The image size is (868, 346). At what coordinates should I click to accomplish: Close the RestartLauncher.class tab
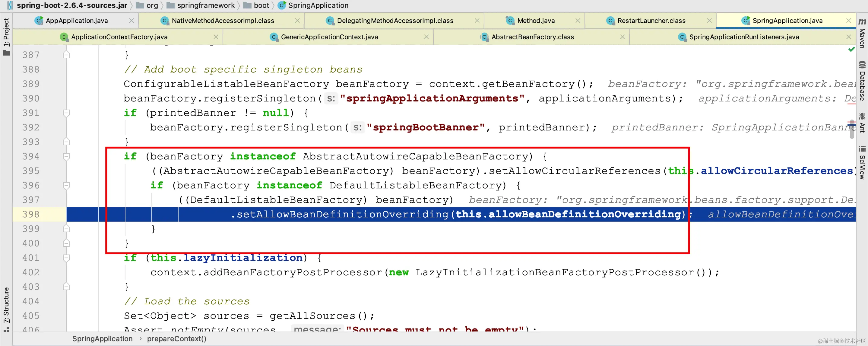[x=709, y=21]
